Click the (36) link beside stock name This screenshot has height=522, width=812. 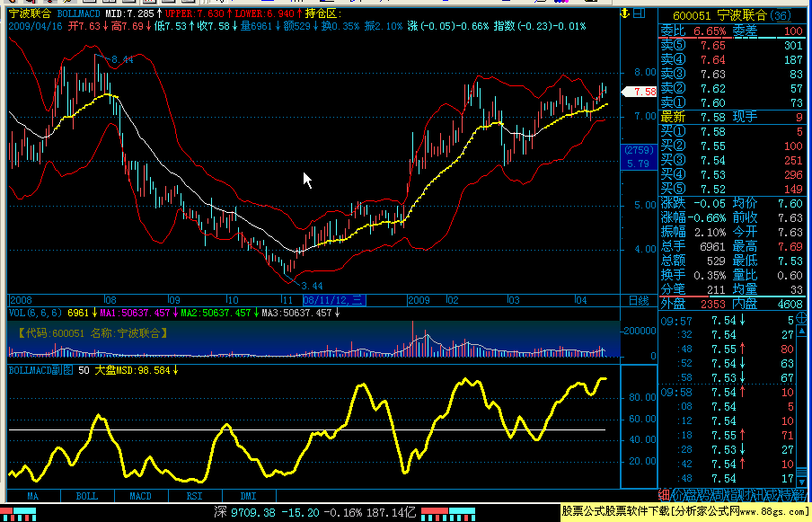pos(779,16)
